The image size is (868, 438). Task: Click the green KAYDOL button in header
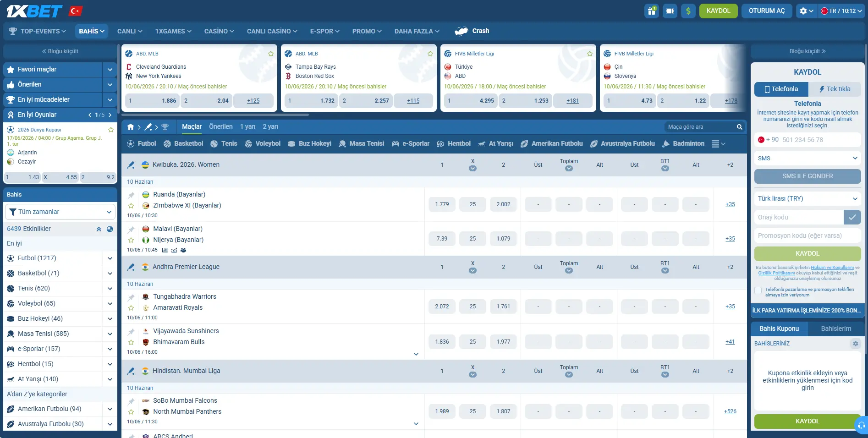pyautogui.click(x=718, y=11)
